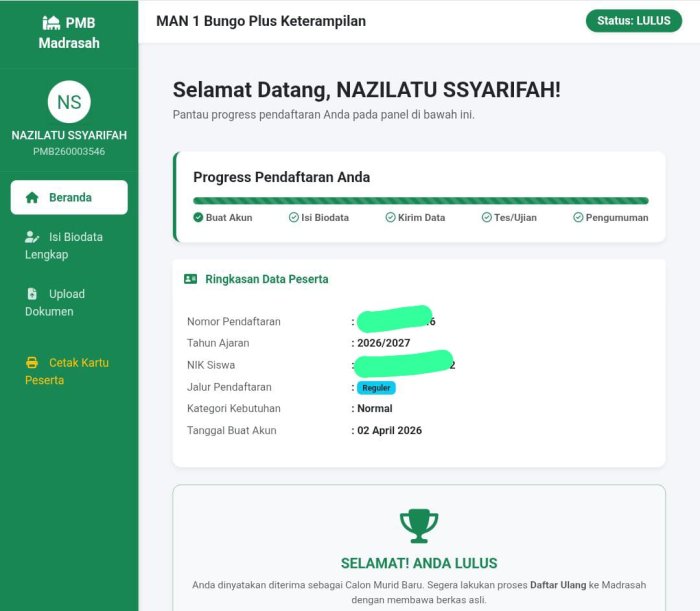
Task: Click the SELAMAT! ANDA LULUS heading
Action: (x=419, y=563)
